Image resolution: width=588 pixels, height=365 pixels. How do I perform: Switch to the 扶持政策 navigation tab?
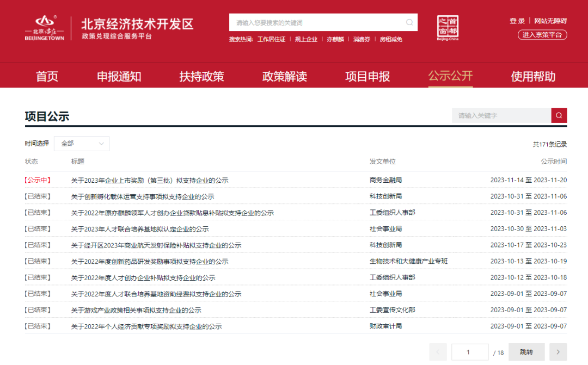pos(201,77)
